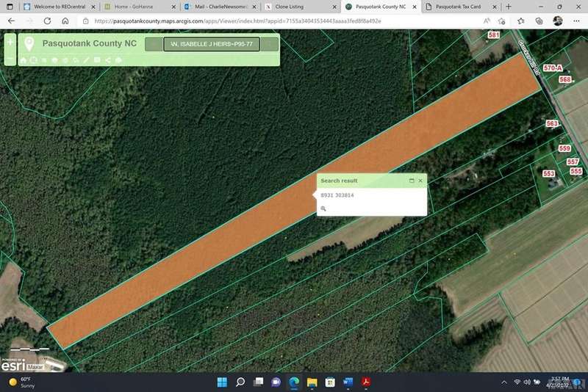Select the draw pencil tool in map toolbar

(86, 60)
